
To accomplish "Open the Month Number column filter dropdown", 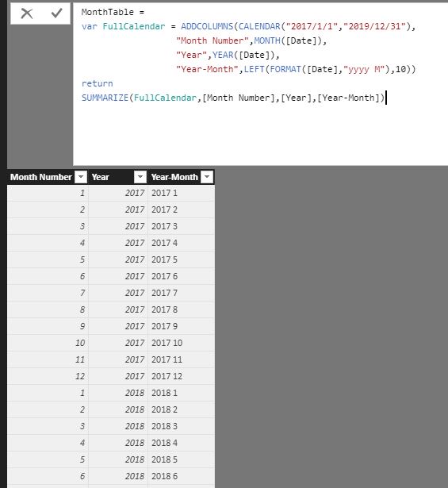I will pyautogui.click(x=81, y=177).
